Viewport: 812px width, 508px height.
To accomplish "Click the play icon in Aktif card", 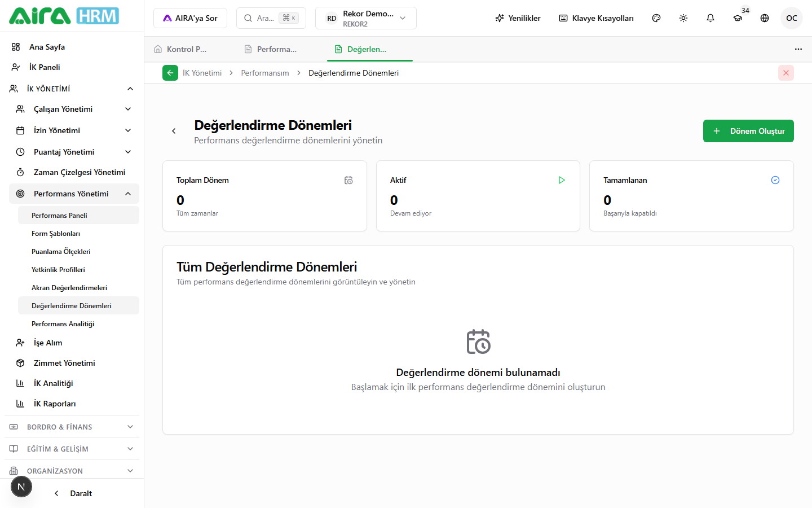I will pyautogui.click(x=562, y=180).
